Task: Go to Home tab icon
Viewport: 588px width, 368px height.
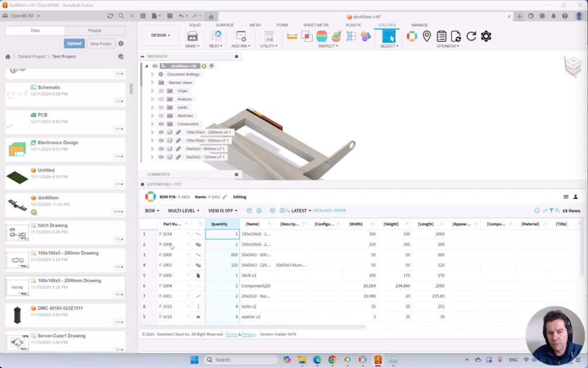Action: (x=211, y=17)
